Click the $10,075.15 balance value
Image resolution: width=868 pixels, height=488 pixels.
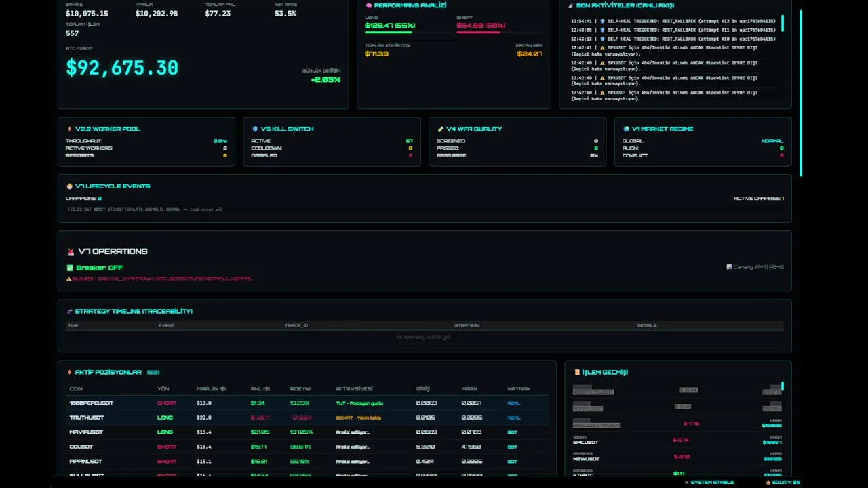point(87,14)
